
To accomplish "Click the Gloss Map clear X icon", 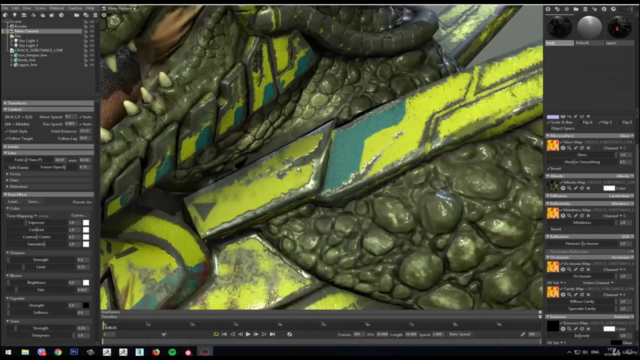I will tap(588, 148).
